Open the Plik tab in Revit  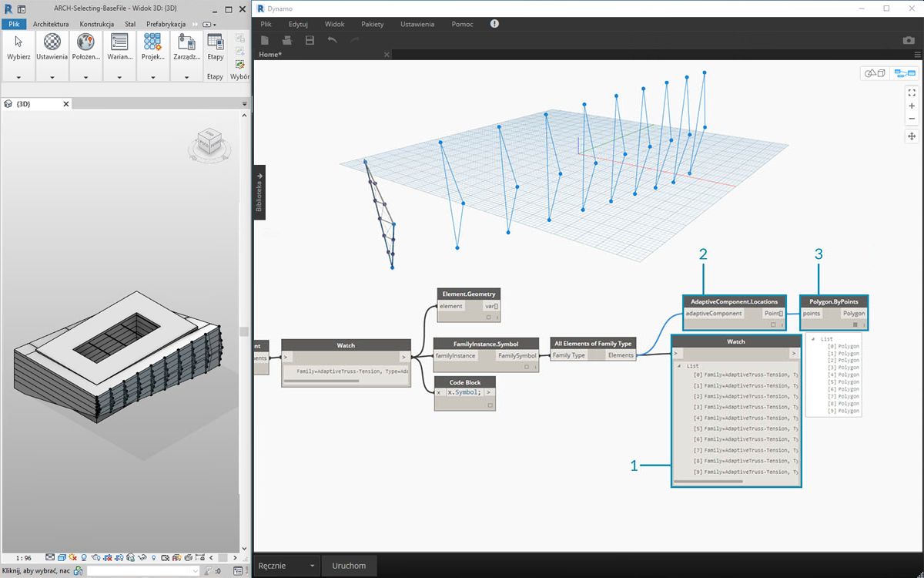(x=13, y=24)
